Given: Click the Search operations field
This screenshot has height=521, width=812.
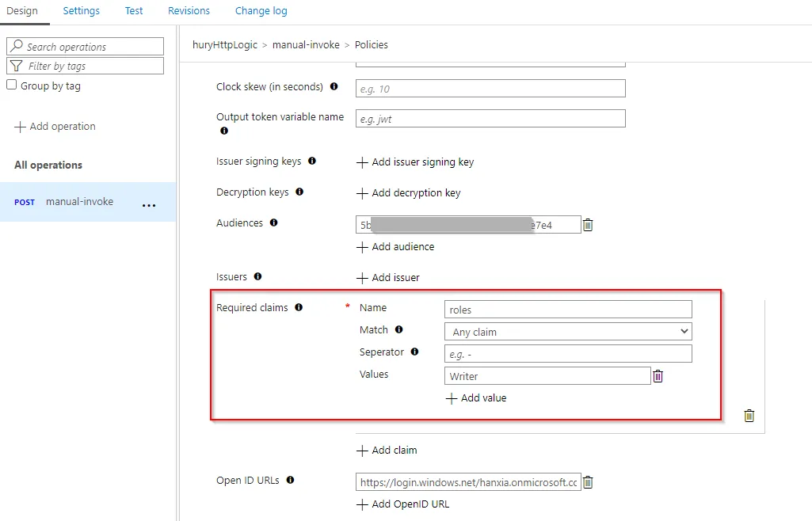Looking at the screenshot, I should pyautogui.click(x=86, y=47).
